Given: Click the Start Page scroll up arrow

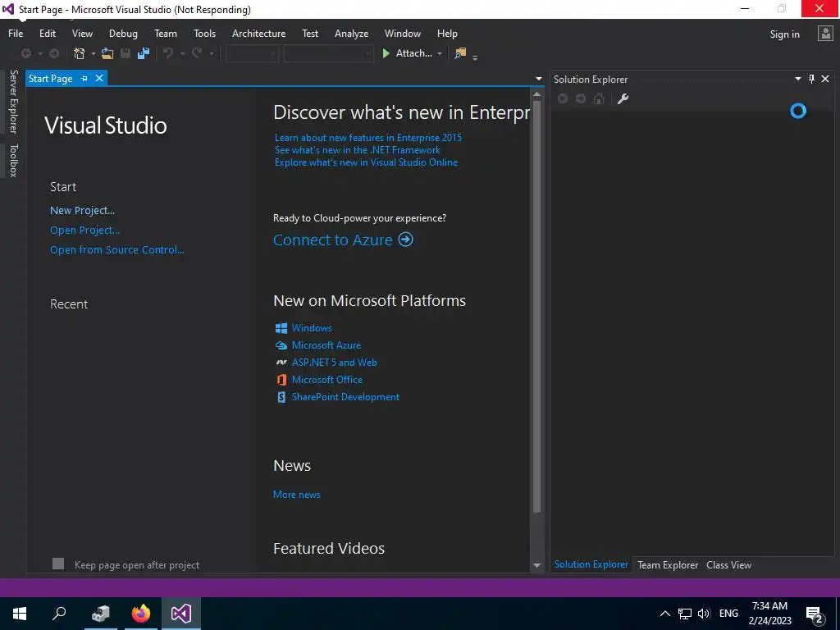Looking at the screenshot, I should (536, 94).
